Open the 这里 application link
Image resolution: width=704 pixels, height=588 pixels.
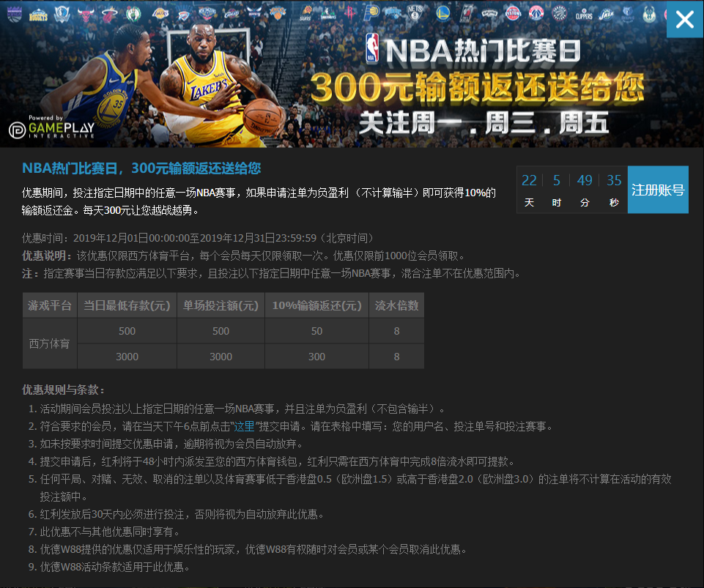click(244, 426)
